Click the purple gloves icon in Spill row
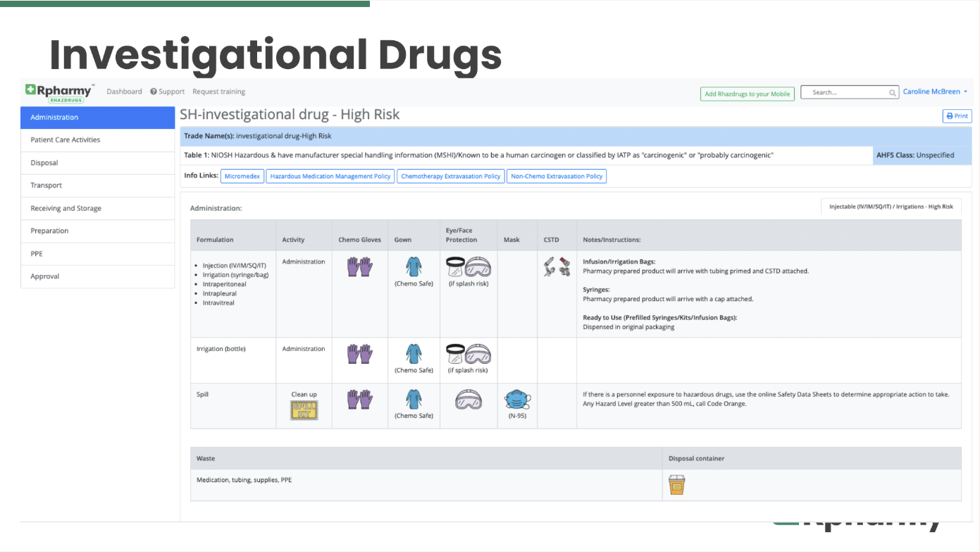Viewport: 980px width, 552px height. pos(359,399)
